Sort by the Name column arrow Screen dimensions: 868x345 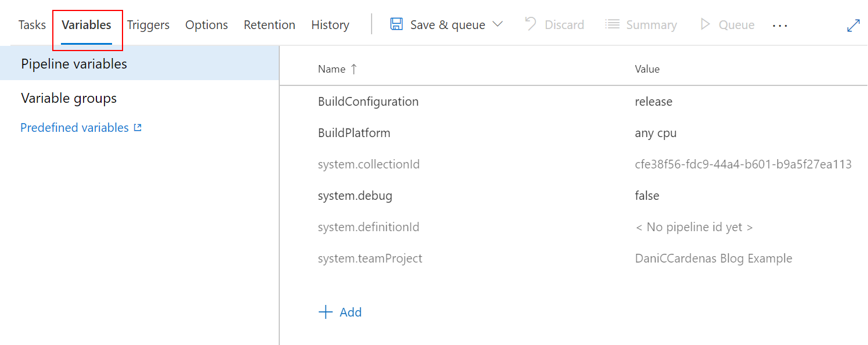(353, 69)
